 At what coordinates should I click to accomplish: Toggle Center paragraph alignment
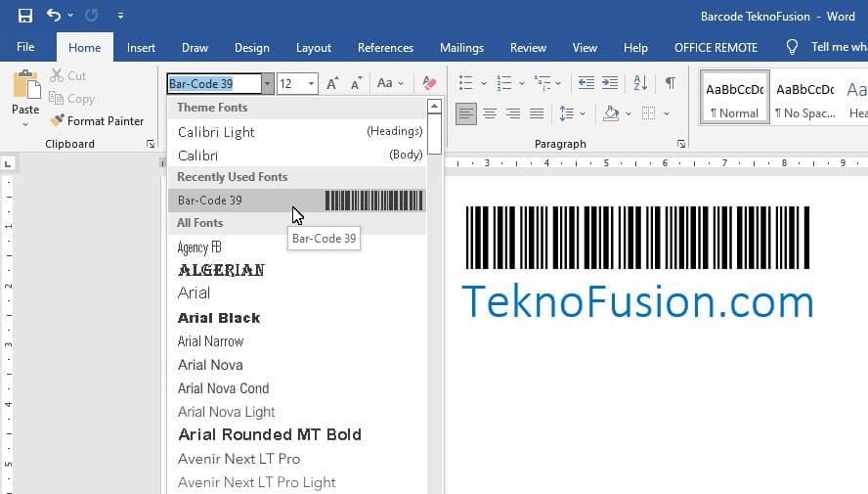[x=490, y=114]
